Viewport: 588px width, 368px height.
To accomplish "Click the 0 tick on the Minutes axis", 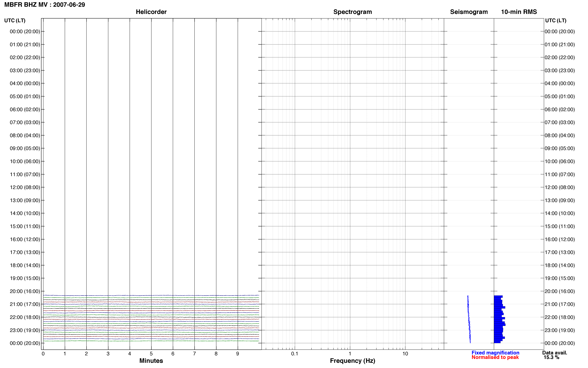I will (x=43, y=354).
